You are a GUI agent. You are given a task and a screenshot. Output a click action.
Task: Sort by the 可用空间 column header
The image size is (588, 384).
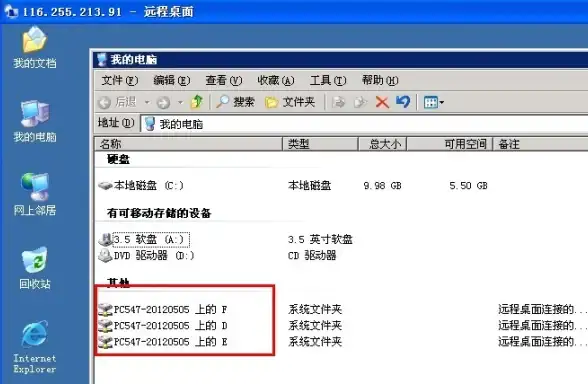pyautogui.click(x=450, y=144)
